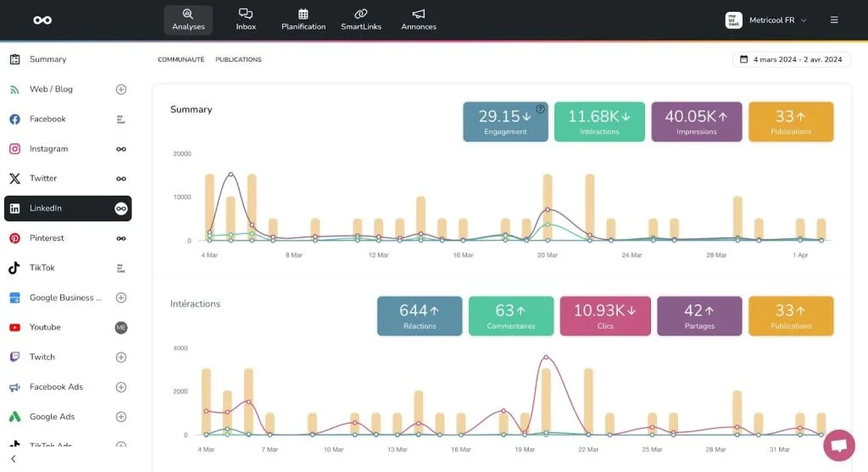This screenshot has width=868, height=472.
Task: Expand Metricool FR account dropdown
Action: [767, 20]
